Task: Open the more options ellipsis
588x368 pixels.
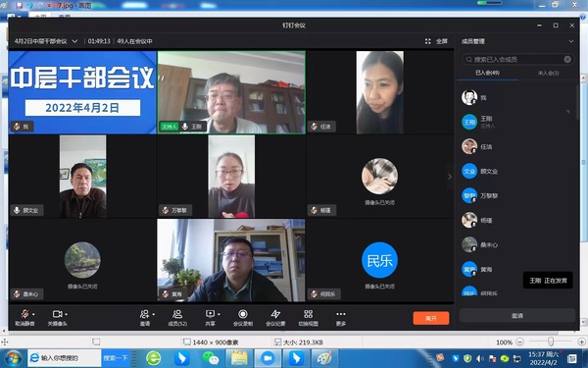Action: 341,317
